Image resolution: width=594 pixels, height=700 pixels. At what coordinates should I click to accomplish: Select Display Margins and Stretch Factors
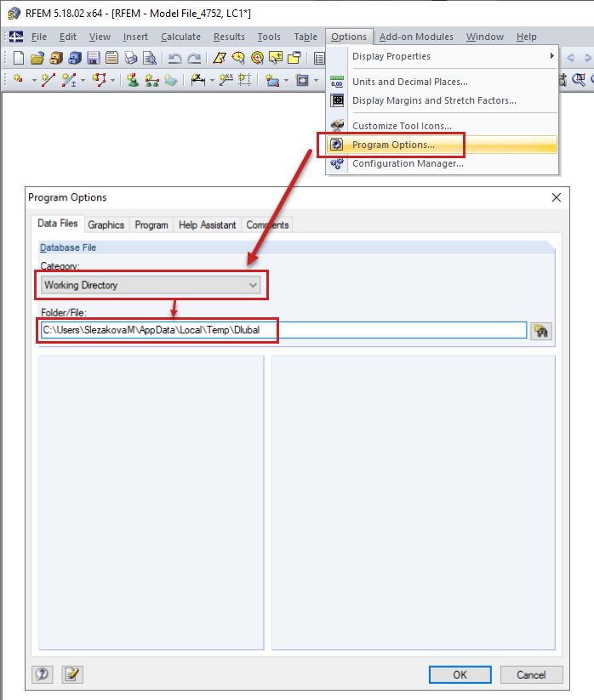coord(443,100)
